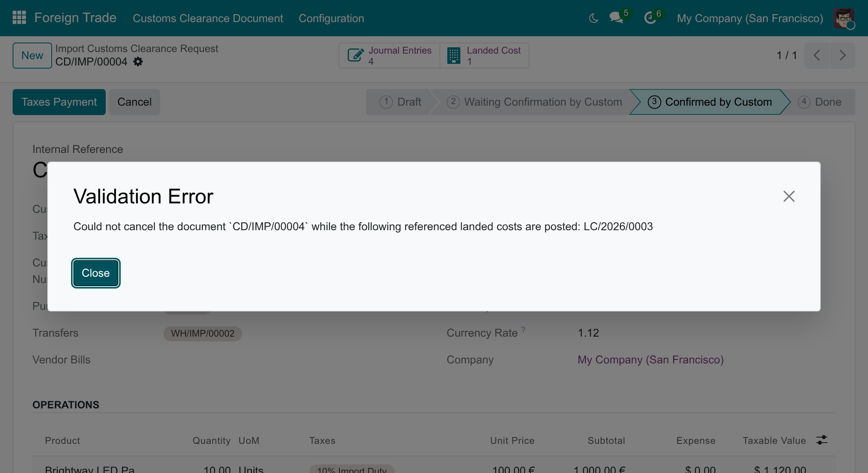Open Configuration menu

coord(331,18)
